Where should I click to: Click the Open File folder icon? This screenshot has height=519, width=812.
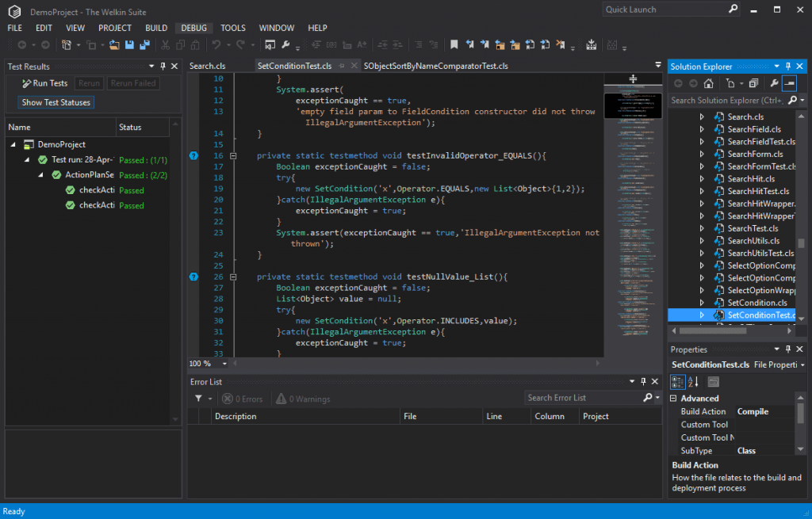pyautogui.click(x=114, y=45)
